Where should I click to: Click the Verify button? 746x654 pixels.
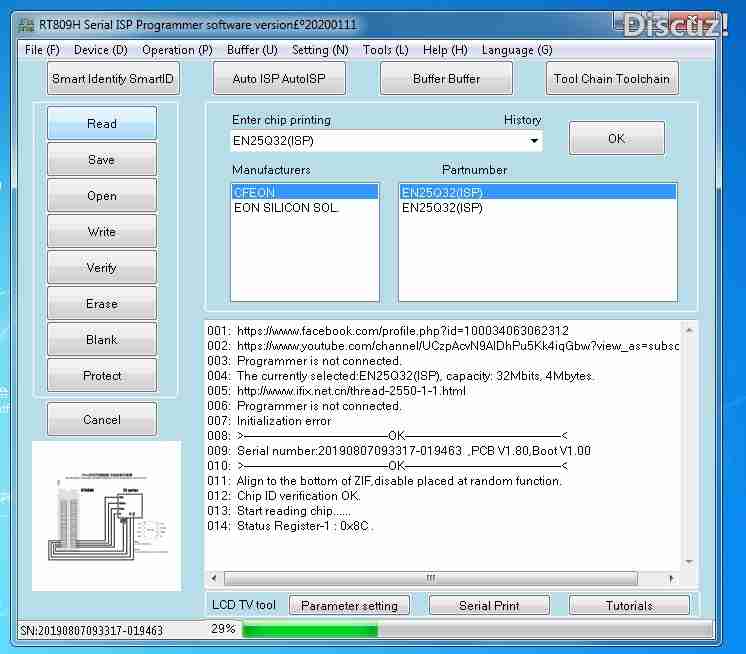coord(102,268)
